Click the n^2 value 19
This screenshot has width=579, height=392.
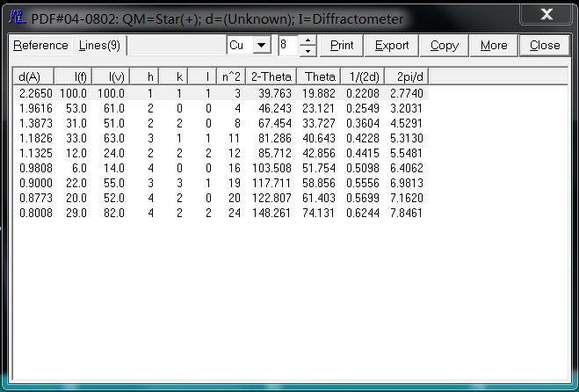(234, 183)
